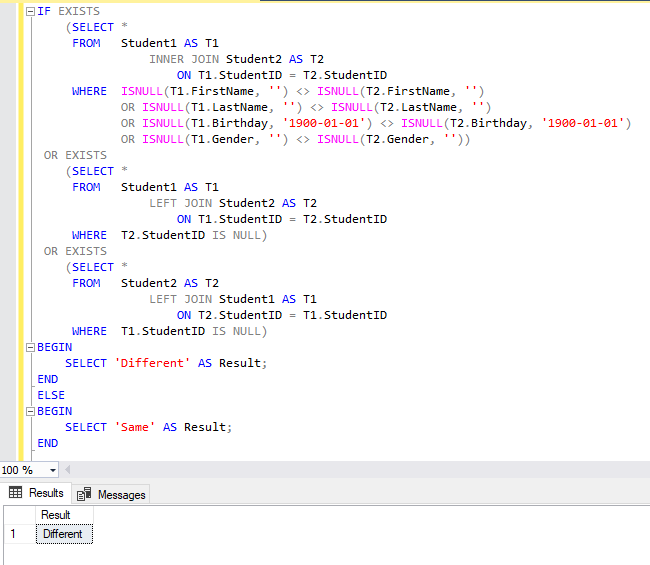Viewport: 650px width, 565px height.
Task: Click the Messages tab icon
Action: 84,494
